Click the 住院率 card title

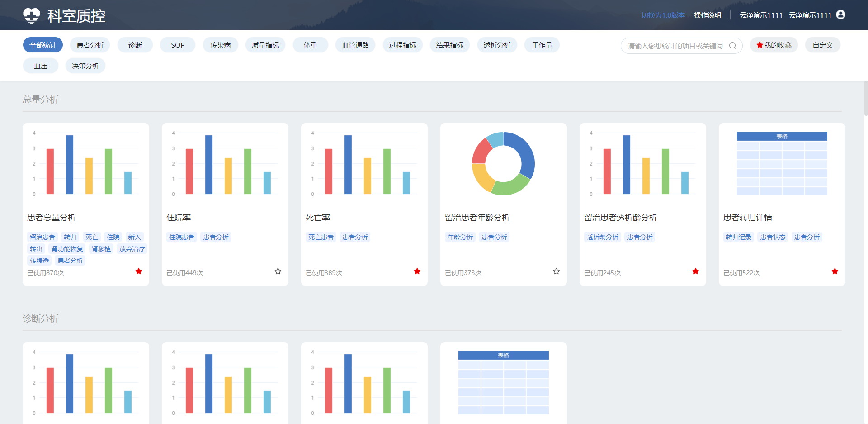coord(179,218)
